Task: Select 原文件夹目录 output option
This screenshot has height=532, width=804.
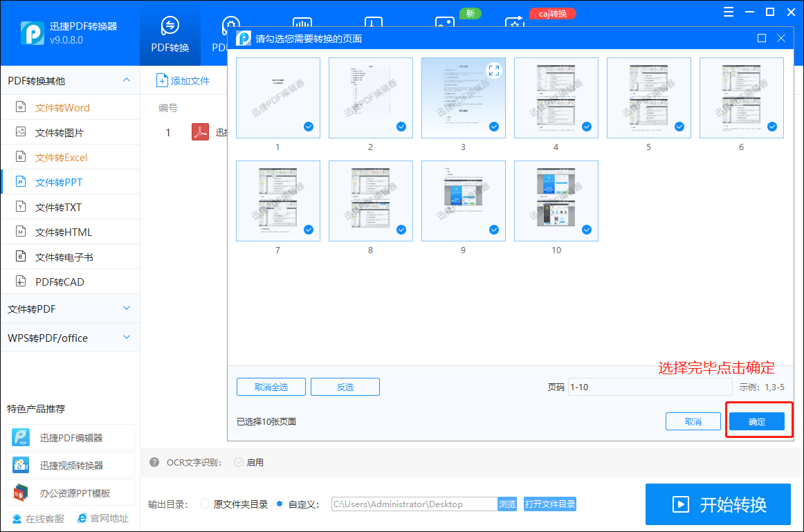Action: tap(205, 504)
